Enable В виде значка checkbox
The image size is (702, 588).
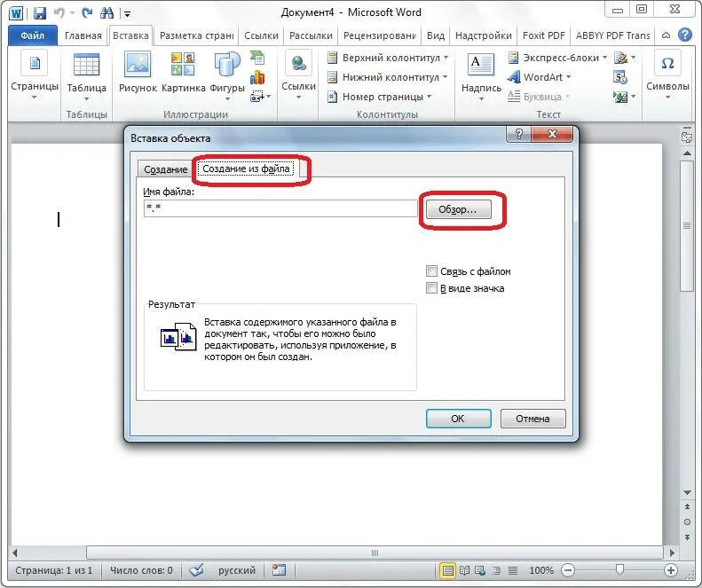(x=431, y=288)
